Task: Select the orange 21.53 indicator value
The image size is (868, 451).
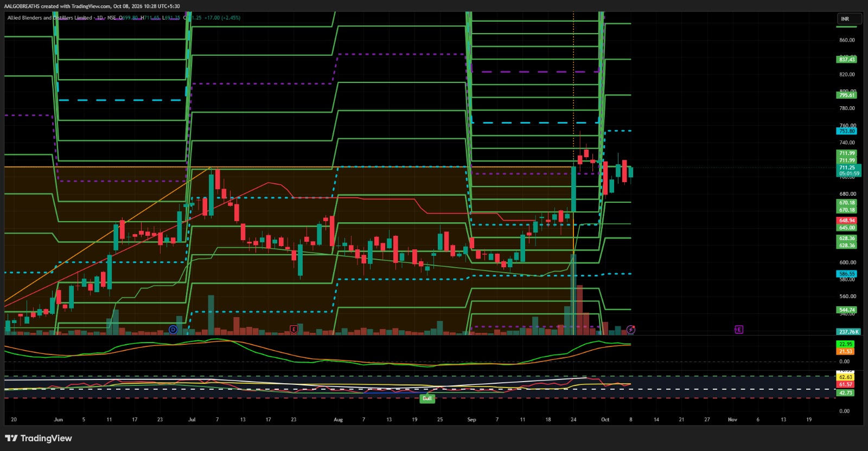Action: pyautogui.click(x=845, y=351)
